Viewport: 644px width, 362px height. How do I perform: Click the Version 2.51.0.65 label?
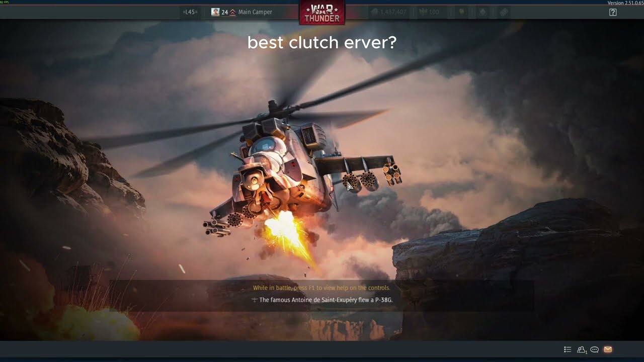point(625,3)
